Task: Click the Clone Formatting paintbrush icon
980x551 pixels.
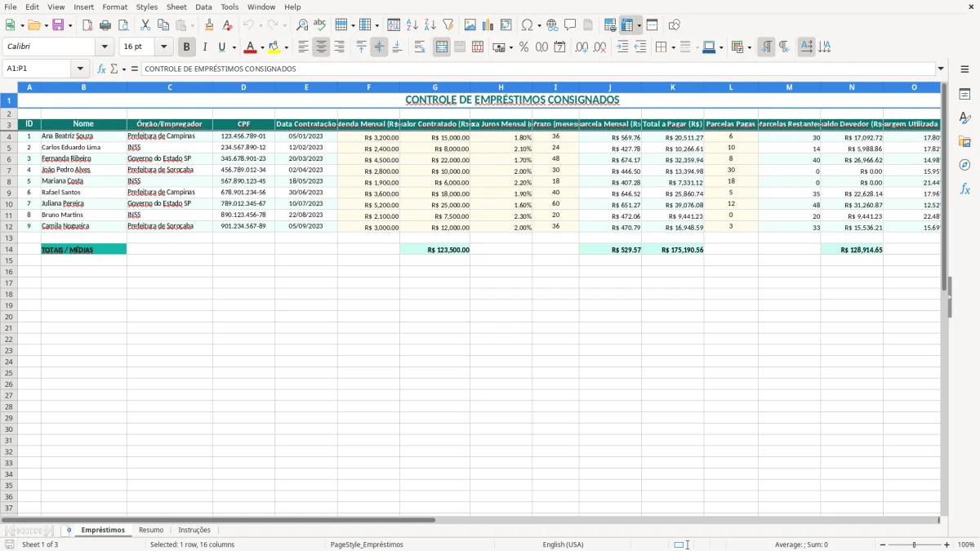Action: tap(209, 25)
